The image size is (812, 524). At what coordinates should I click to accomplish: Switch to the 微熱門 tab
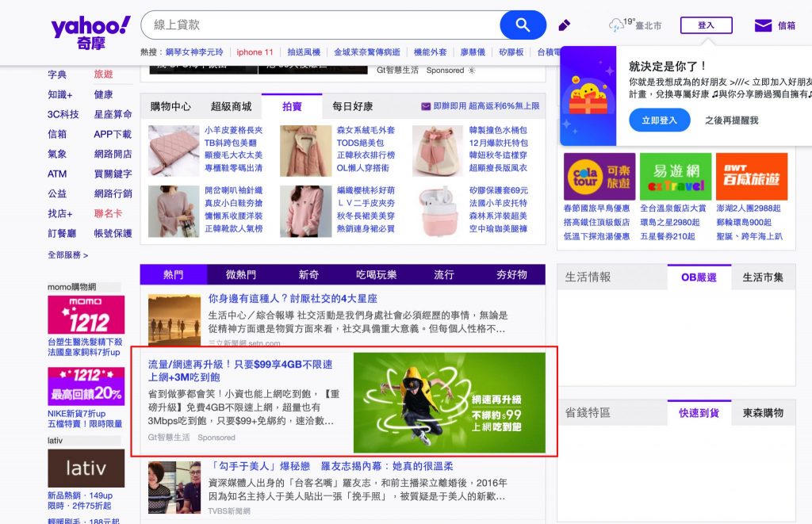click(x=241, y=274)
